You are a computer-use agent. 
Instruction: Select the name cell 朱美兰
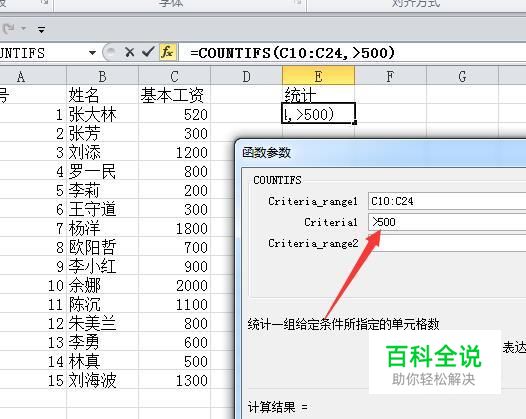pos(102,323)
